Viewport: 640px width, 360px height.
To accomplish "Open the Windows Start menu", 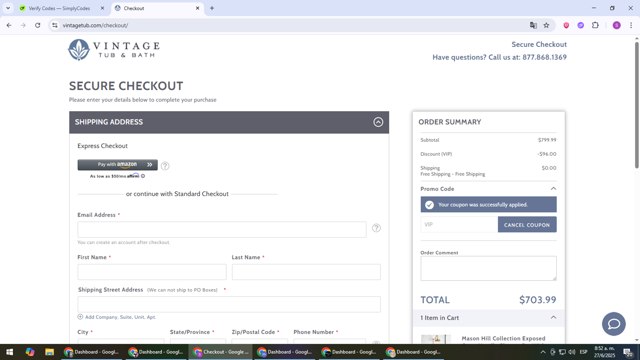I will click(9, 352).
